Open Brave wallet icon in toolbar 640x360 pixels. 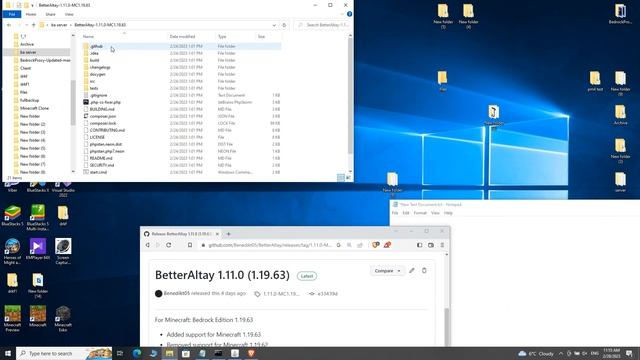pos(431,245)
